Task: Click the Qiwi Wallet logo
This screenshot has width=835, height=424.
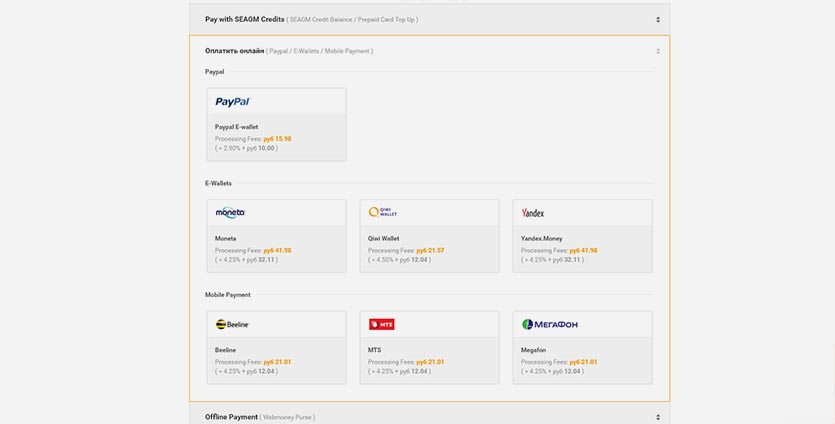Action: click(x=382, y=212)
